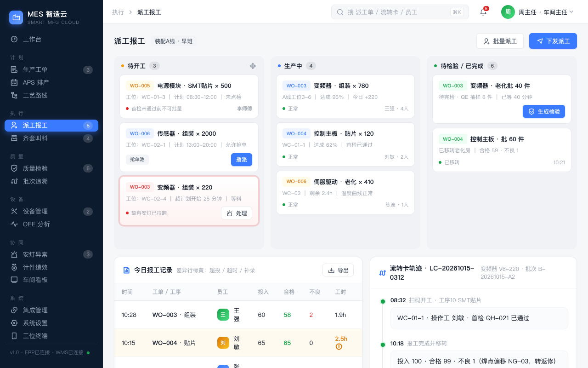Open the WO-006 伺服驱动 · 老化 card
This screenshot has width=588, height=368.
pyautogui.click(x=345, y=193)
